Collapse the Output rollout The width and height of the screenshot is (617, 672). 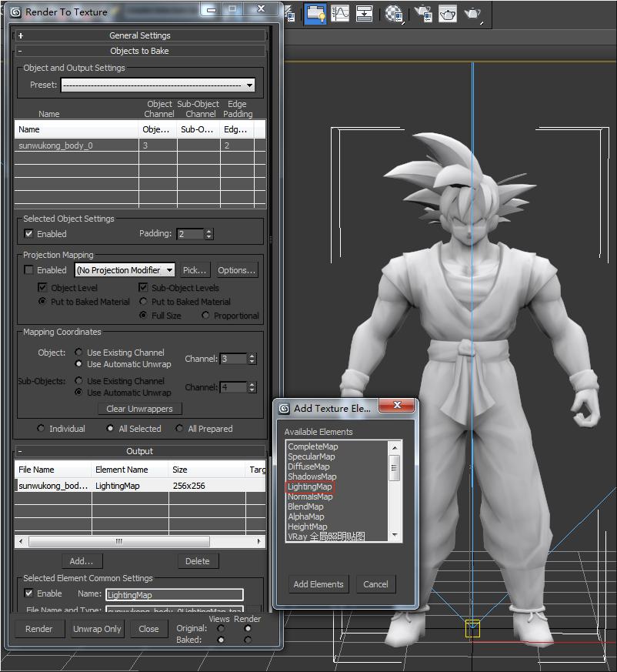(140, 451)
